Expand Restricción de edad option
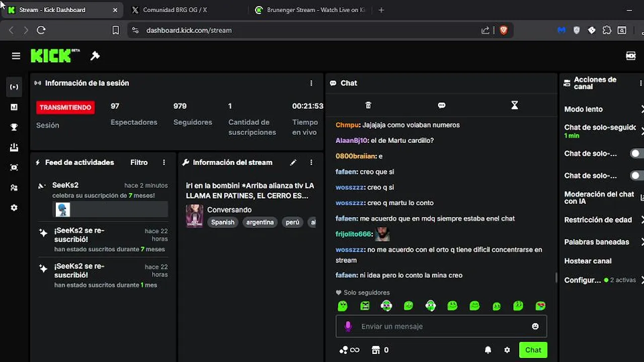Viewport: 644px width, 362px height. pos(604,220)
